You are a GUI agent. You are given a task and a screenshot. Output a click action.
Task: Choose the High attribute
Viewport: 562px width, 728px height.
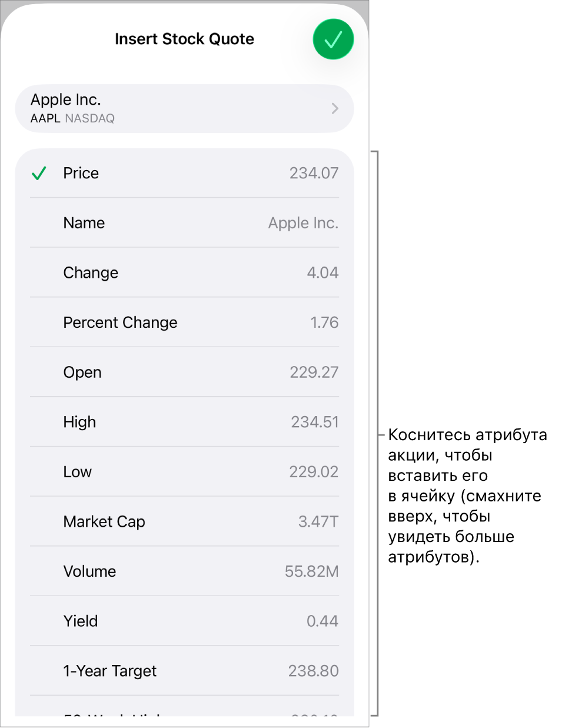point(184,422)
